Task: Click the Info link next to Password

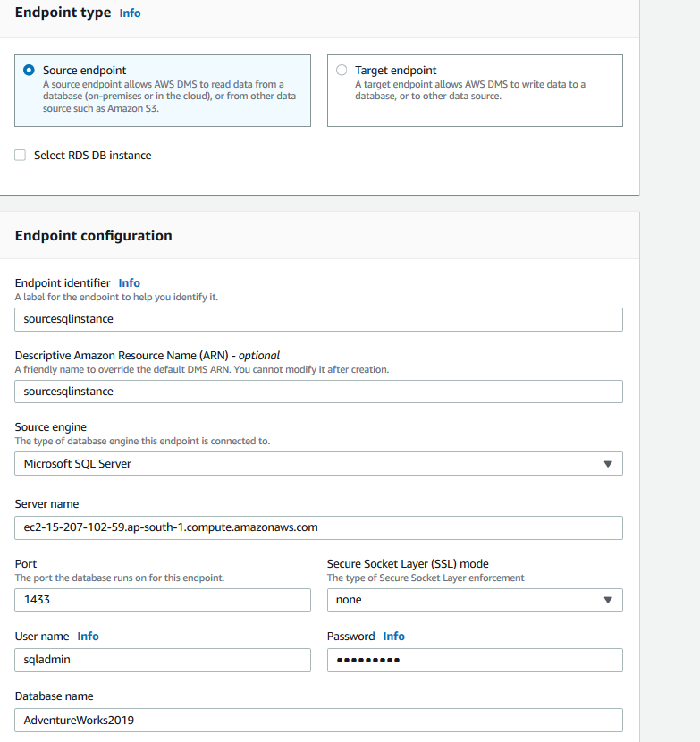Action: tap(394, 637)
